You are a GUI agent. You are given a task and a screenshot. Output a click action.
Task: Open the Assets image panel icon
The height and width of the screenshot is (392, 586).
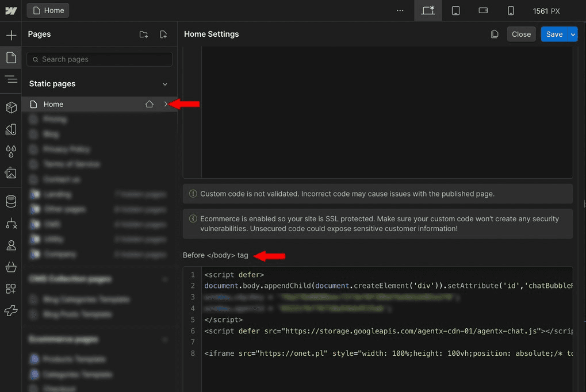[x=11, y=174]
